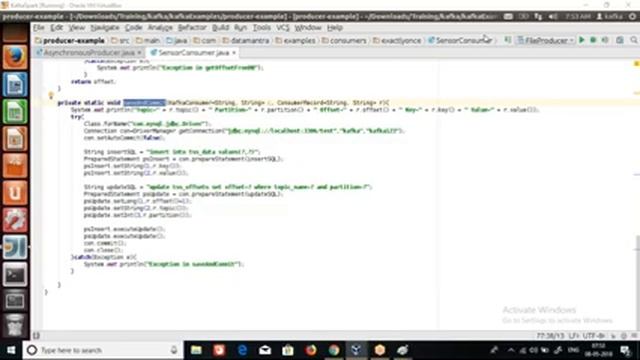Open the Trash in the dock
640x360 pixels.
click(x=15, y=326)
